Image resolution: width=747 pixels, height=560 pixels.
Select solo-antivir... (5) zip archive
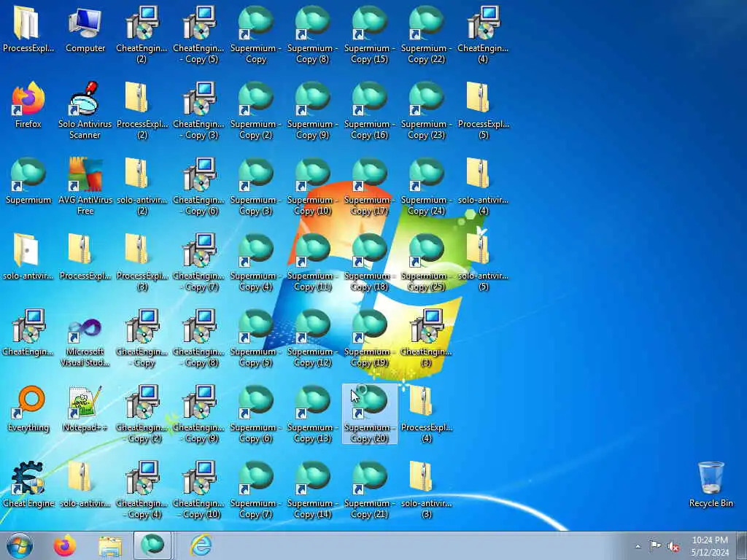(483, 262)
